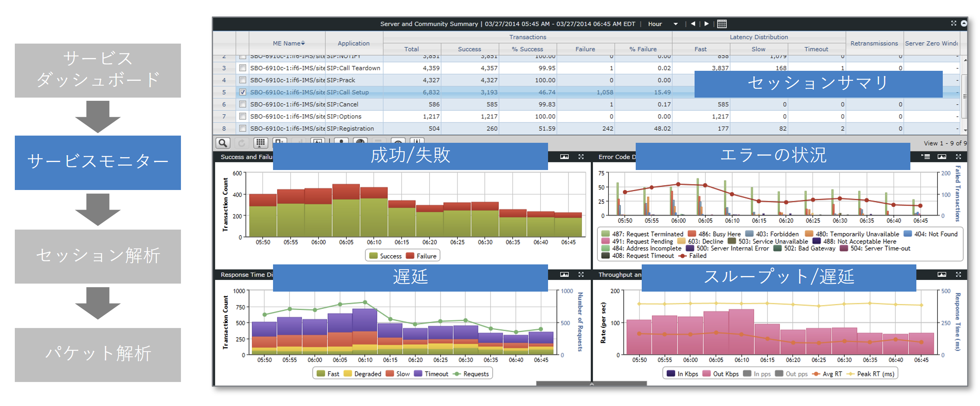The width and height of the screenshot is (980, 406).
Task: Click the previous time period arrow
Action: tap(693, 24)
